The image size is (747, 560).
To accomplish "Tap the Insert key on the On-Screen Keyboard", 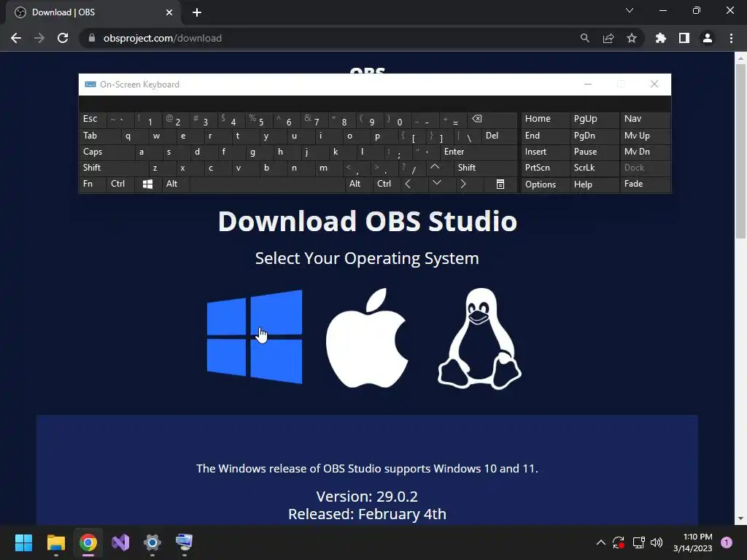I will pyautogui.click(x=545, y=152).
